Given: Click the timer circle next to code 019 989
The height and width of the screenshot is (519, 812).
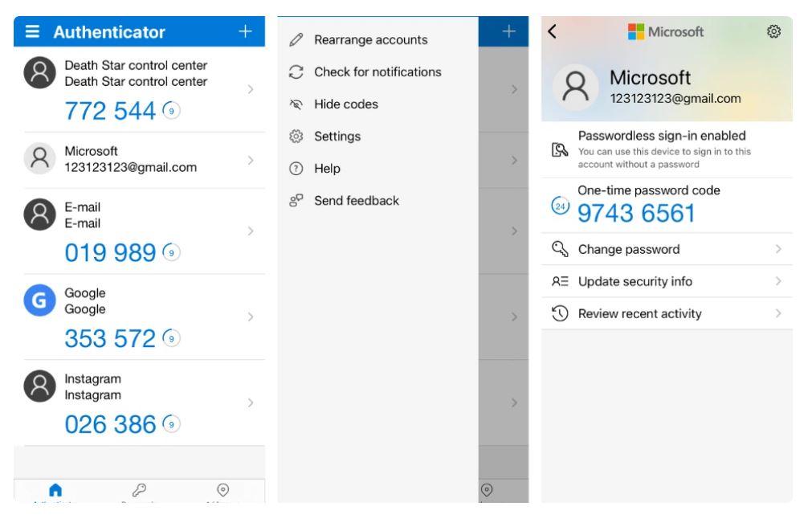Looking at the screenshot, I should (171, 253).
